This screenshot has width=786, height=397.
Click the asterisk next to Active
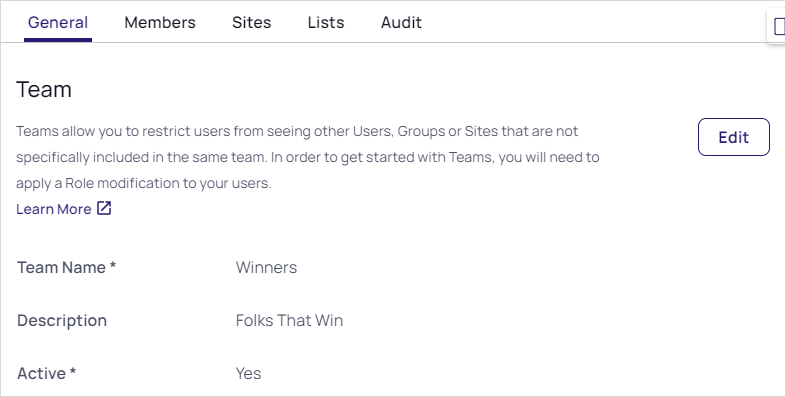73,371
